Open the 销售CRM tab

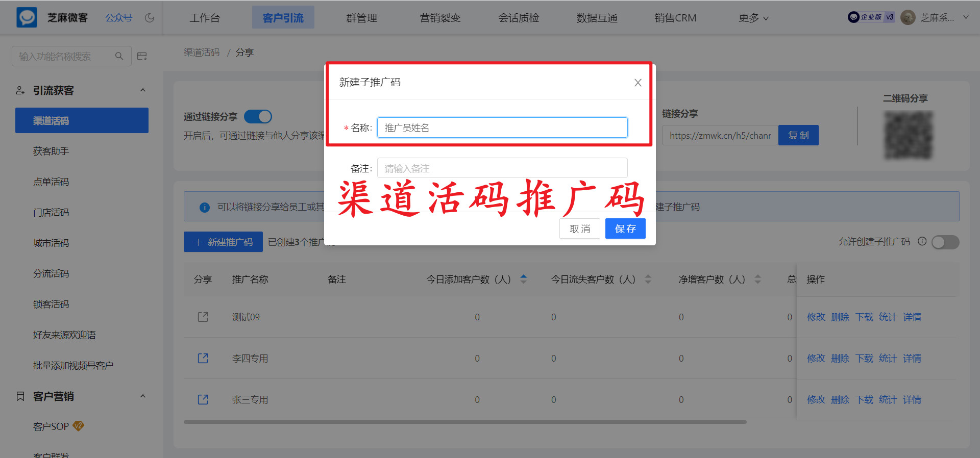tap(675, 18)
